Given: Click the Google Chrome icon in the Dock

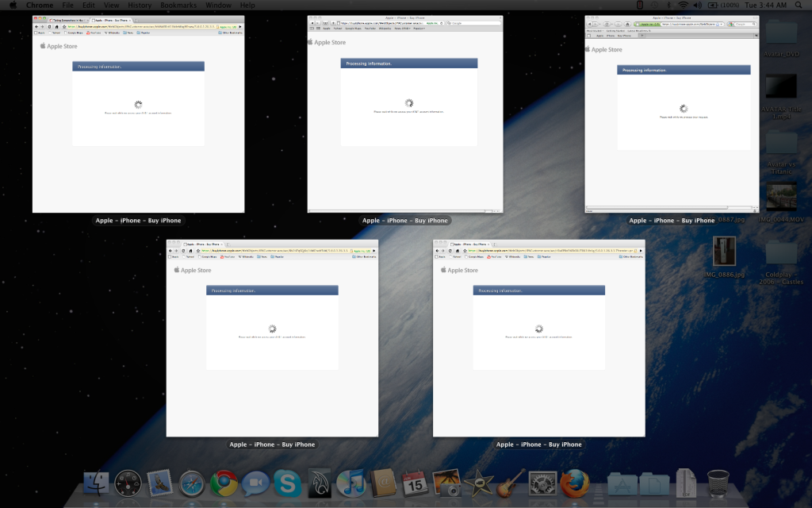Looking at the screenshot, I should pyautogui.click(x=224, y=483).
